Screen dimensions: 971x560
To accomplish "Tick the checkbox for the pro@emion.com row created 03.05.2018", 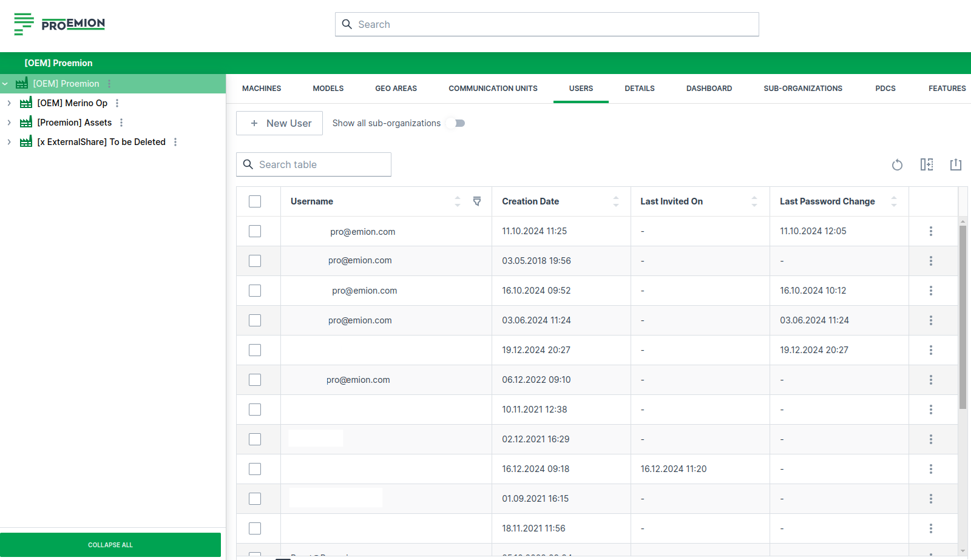I will [254, 260].
